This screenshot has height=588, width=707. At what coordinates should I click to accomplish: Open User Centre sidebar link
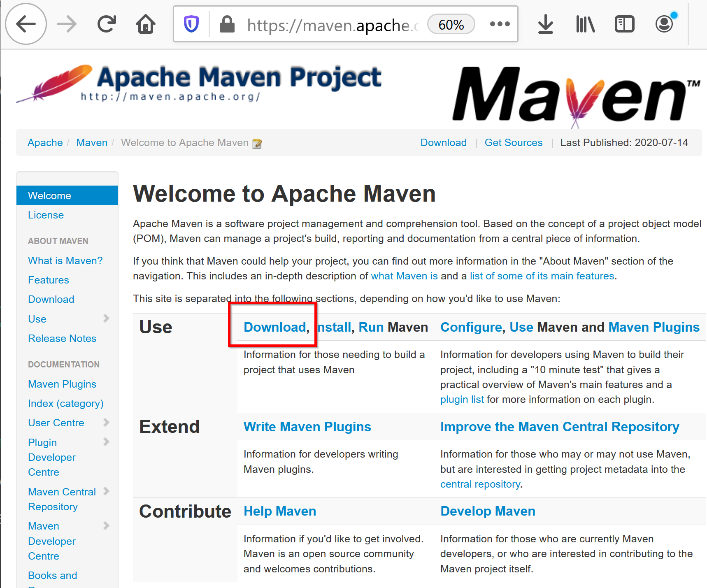pos(56,423)
